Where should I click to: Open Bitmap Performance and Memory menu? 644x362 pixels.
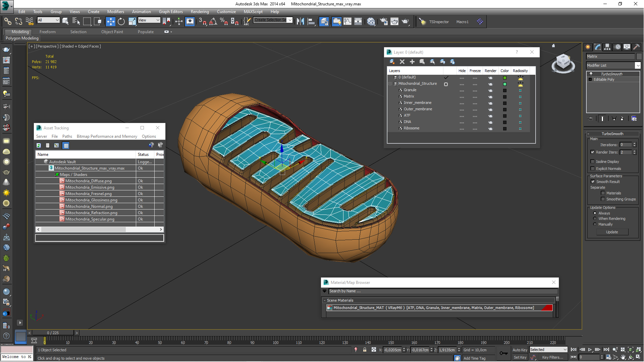pos(107,136)
